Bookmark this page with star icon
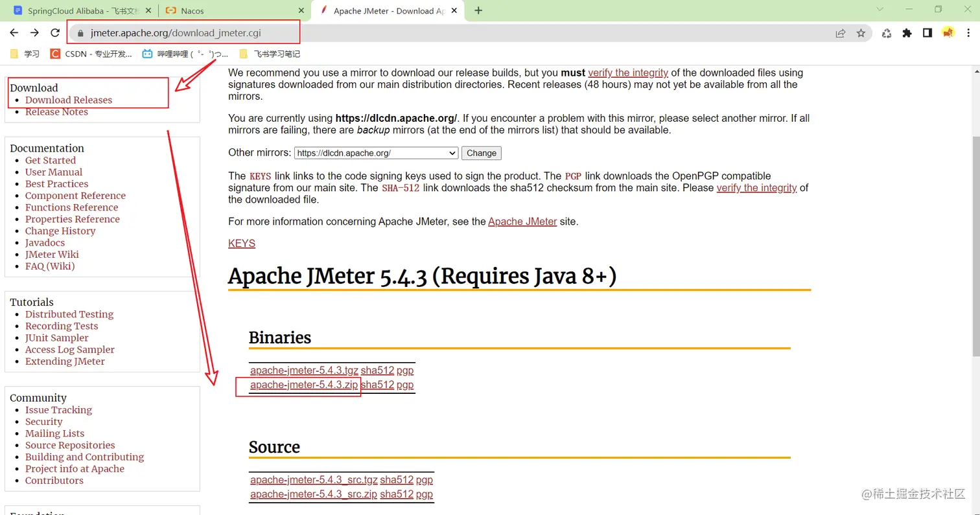Image resolution: width=980 pixels, height=515 pixels. tap(861, 33)
